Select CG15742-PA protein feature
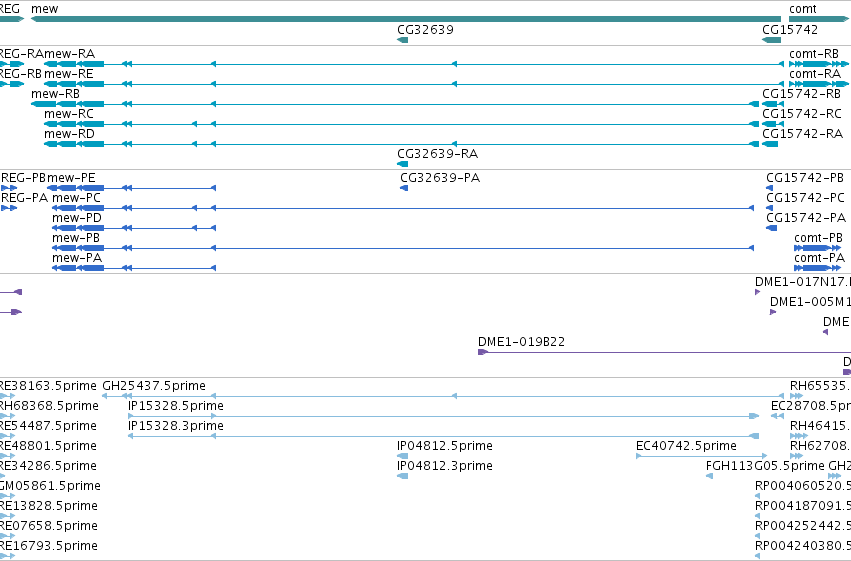851x561 pixels. [772, 228]
